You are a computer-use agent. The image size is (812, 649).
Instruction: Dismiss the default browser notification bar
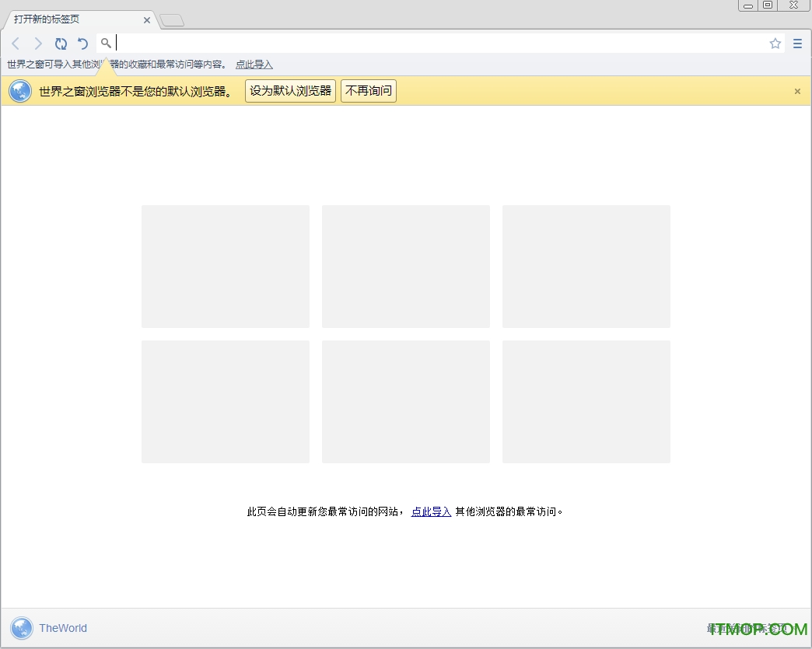pyautogui.click(x=797, y=92)
